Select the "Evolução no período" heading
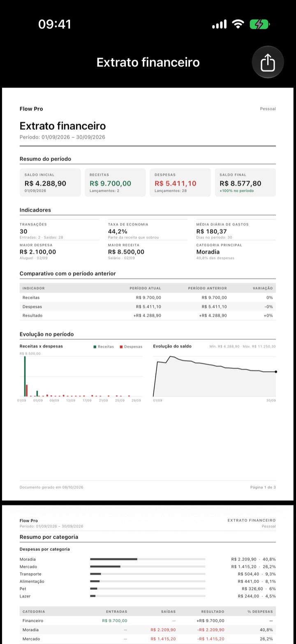Screen dimensions: 296x644 47,335
